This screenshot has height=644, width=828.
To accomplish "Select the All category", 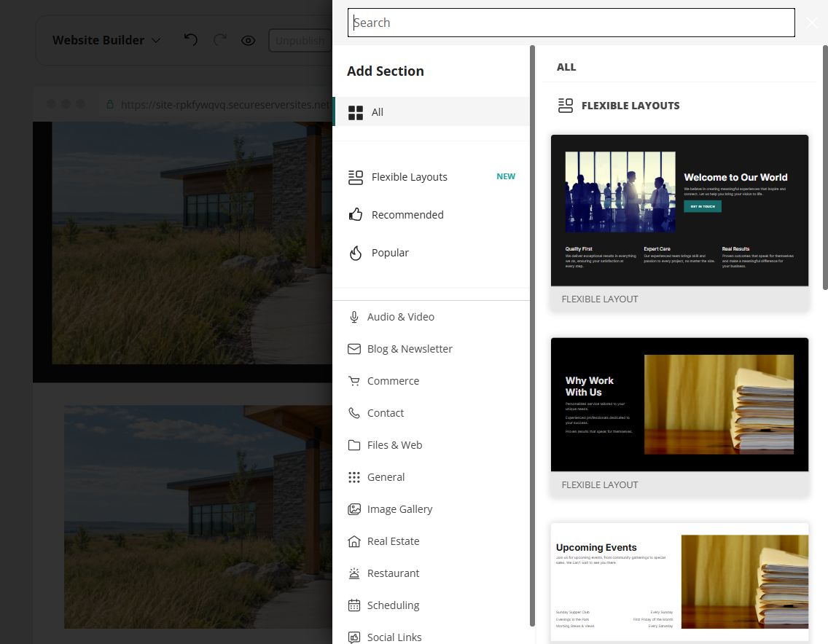I will point(431,112).
